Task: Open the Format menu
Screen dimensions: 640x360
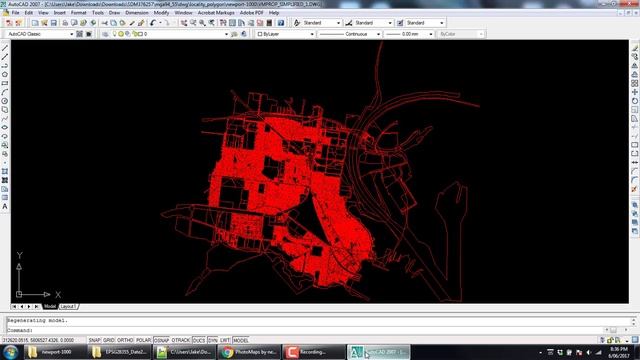Action: [x=78, y=13]
